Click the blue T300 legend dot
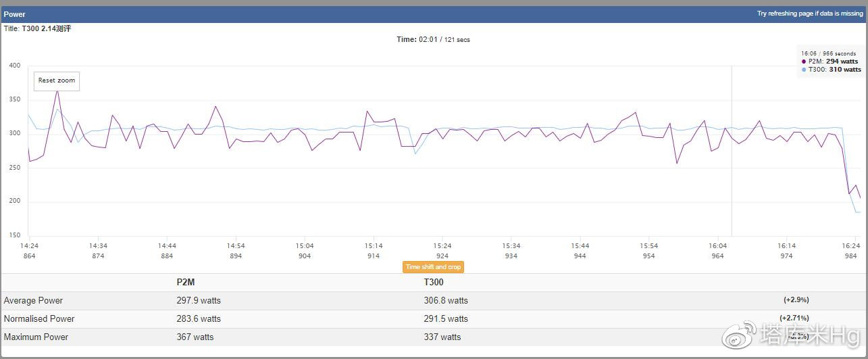The width and height of the screenshot is (868, 359). (x=804, y=70)
